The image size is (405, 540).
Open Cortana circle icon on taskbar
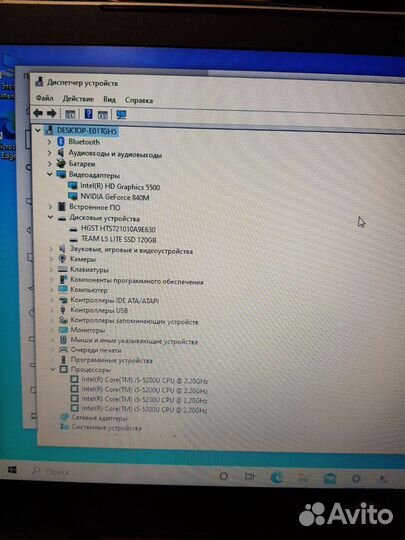(224, 476)
